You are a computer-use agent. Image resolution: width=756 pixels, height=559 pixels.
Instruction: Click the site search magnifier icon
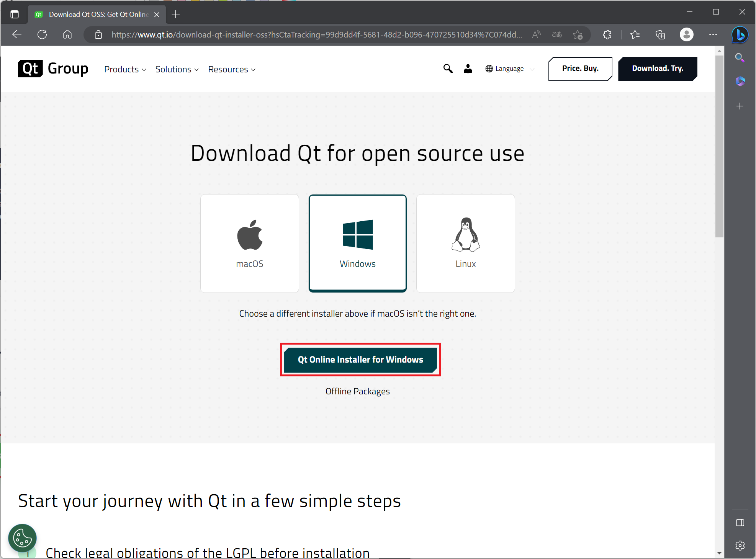pyautogui.click(x=448, y=69)
